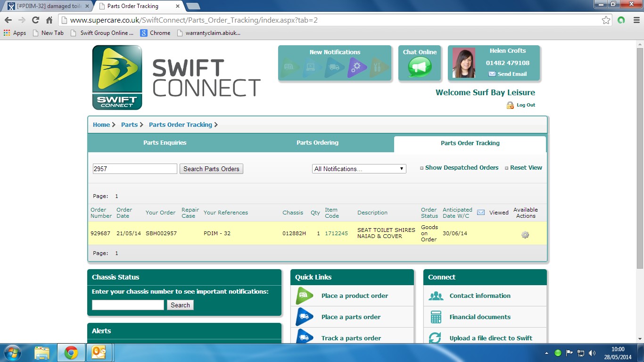Click the SBH002957 order reference

pyautogui.click(x=161, y=233)
